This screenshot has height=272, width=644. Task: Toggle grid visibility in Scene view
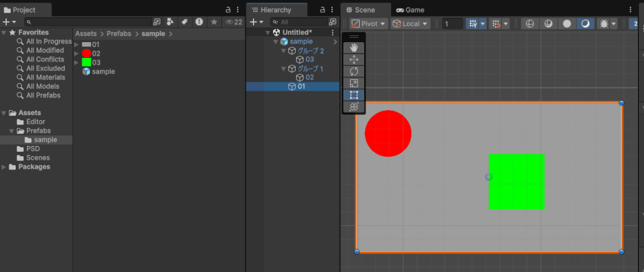click(472, 24)
